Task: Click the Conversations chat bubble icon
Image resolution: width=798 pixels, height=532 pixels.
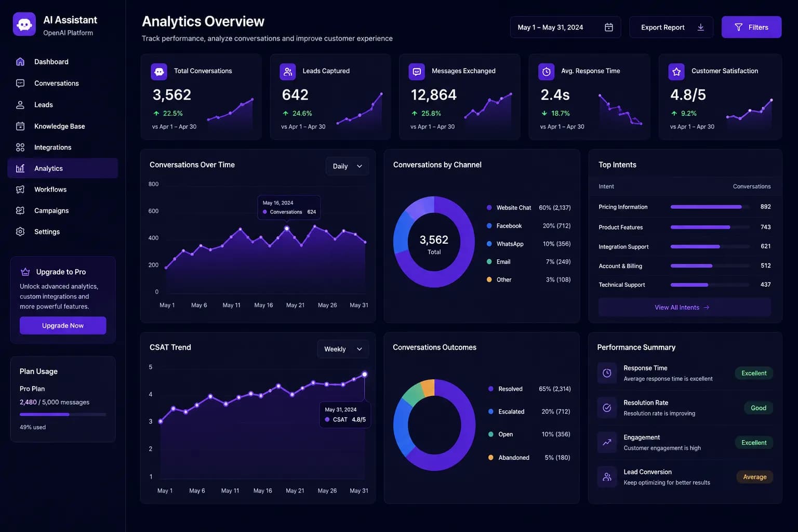Action: click(20, 83)
